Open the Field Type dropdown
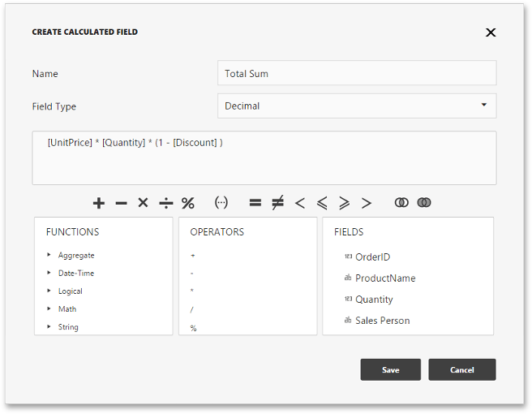Screen dimensions: 532x414 coord(357,106)
